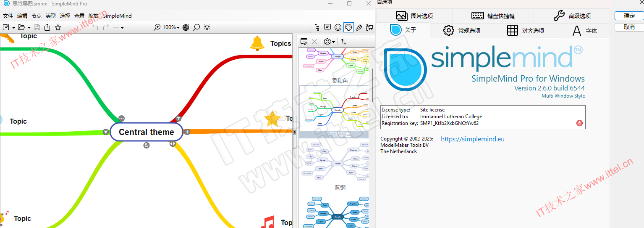The image size is (644, 228).
Task: Click the T text handle on Central theme
Action: pos(178,118)
